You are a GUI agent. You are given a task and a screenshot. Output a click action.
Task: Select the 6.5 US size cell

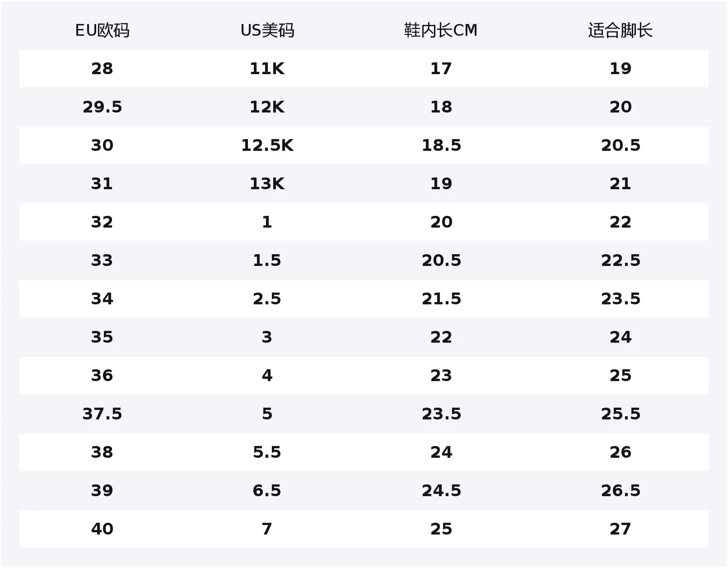click(267, 490)
